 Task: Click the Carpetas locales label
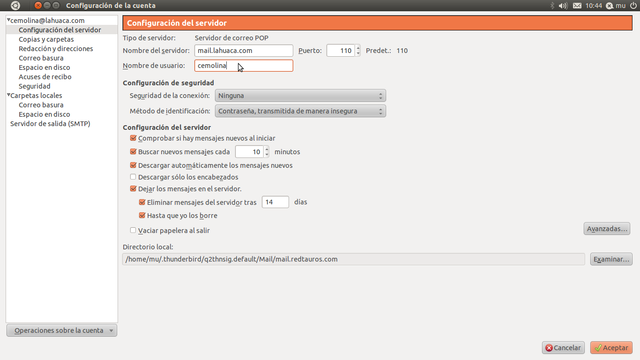(x=36, y=96)
